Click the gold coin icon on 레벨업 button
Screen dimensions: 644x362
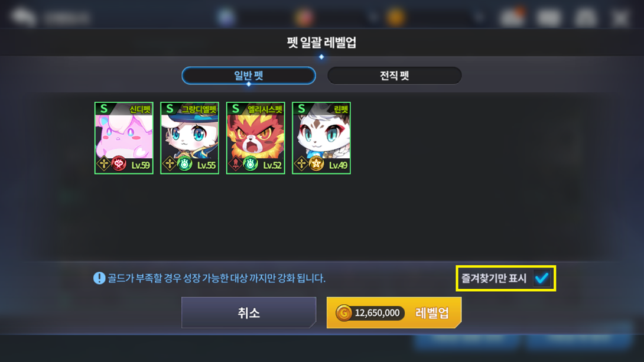point(344,313)
